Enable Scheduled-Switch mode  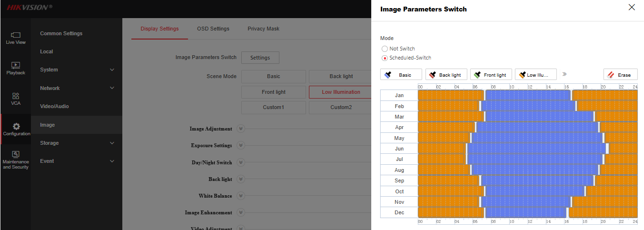385,58
